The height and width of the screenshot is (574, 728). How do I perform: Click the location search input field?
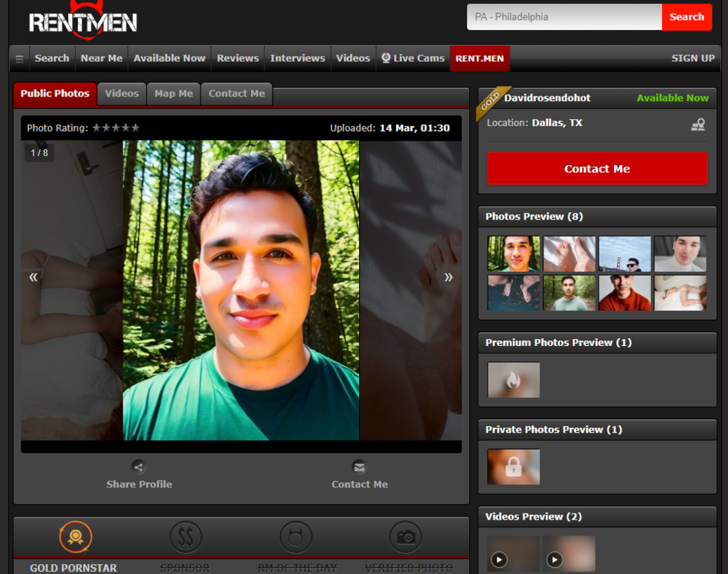tap(564, 17)
